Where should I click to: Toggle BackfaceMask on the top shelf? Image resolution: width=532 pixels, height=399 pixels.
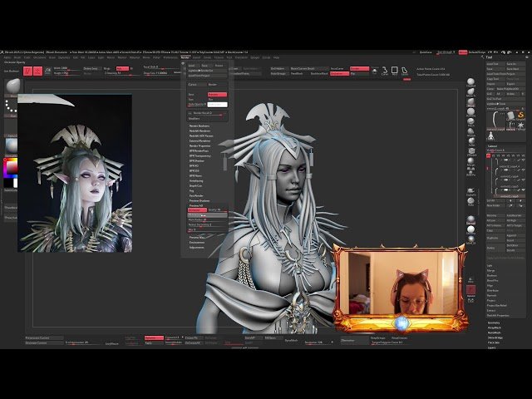point(319,74)
